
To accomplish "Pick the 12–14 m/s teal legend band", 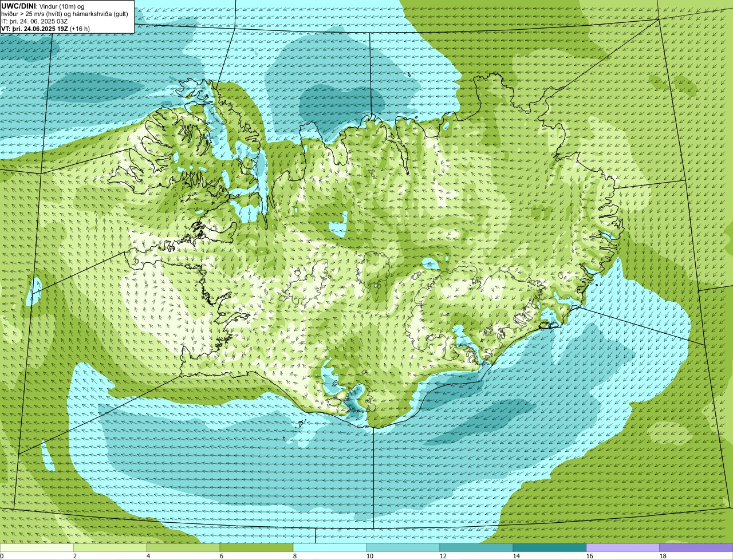I will (476, 547).
